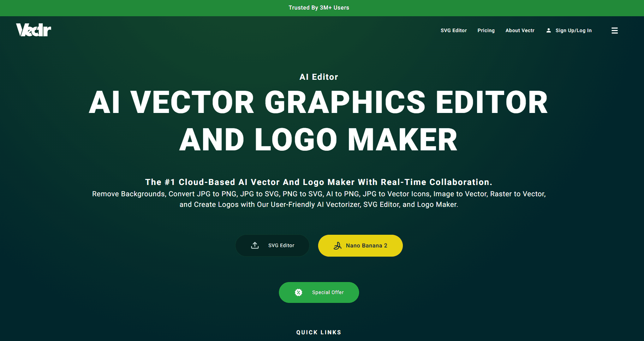Image resolution: width=644 pixels, height=341 pixels.
Task: Launch the dark SVG Editor hero button
Action: coord(272,245)
